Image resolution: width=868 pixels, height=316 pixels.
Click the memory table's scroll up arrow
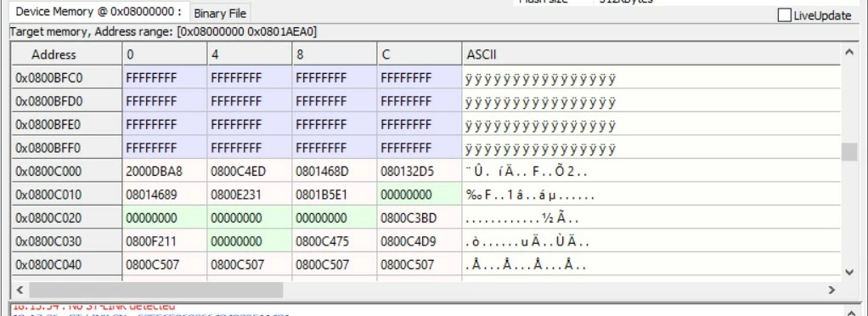click(849, 52)
